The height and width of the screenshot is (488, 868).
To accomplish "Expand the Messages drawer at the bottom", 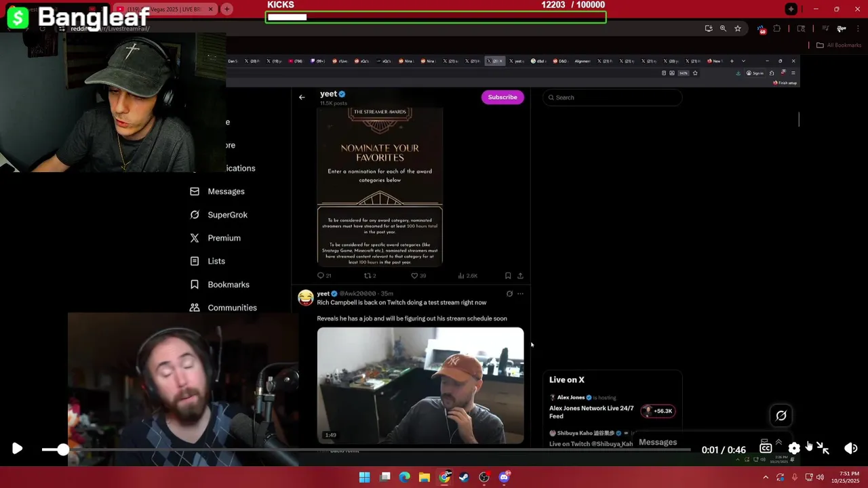I will pyautogui.click(x=658, y=443).
